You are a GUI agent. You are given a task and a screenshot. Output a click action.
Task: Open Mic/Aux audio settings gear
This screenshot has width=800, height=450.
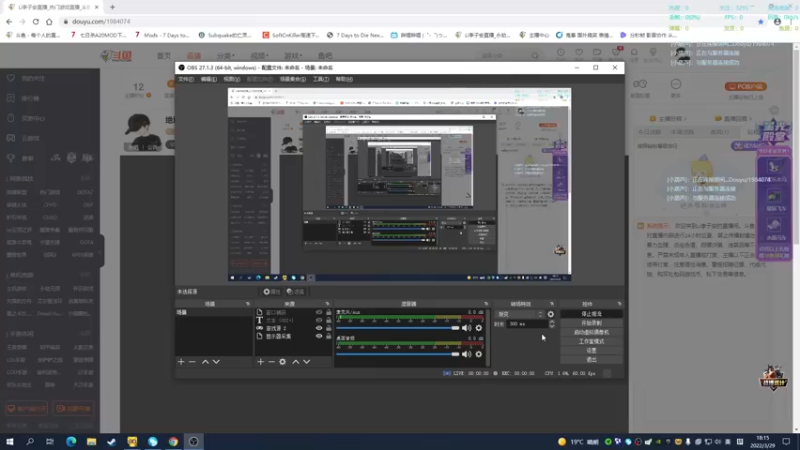click(x=479, y=328)
